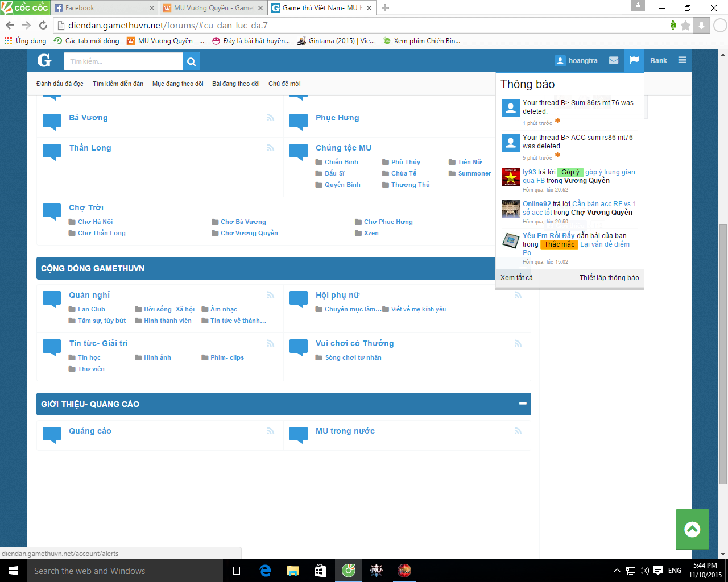Image resolution: width=728 pixels, height=582 pixels.
Task: Click the RSS feed icon beside Bá Vương
Action: (x=271, y=118)
